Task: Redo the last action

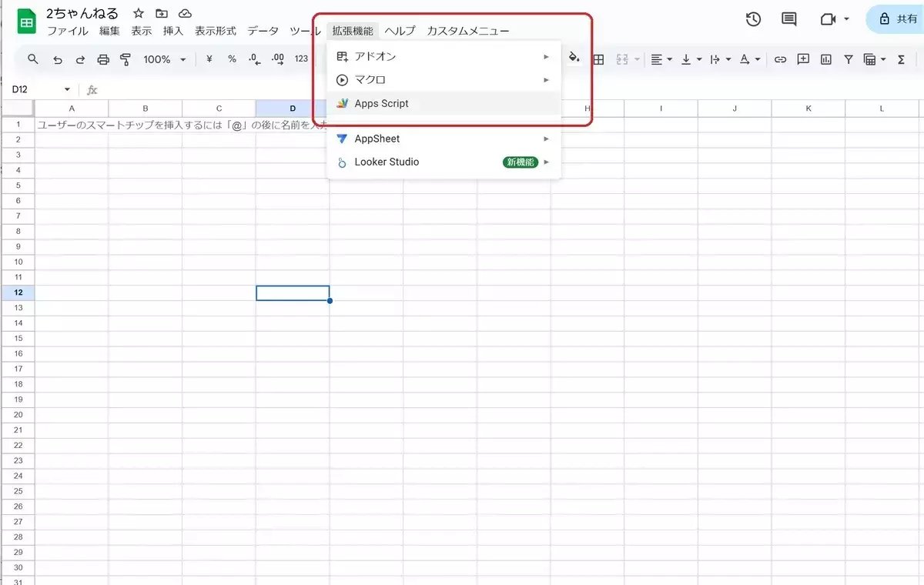Action: [x=80, y=59]
